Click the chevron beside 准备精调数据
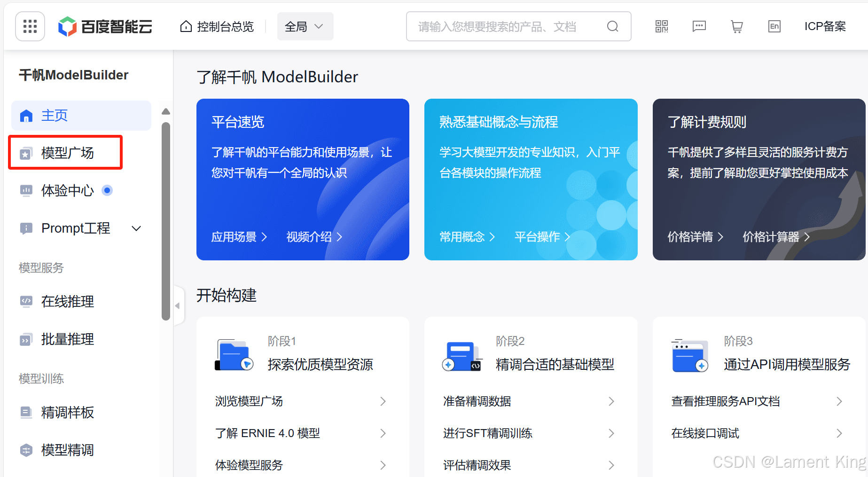The width and height of the screenshot is (868, 477). point(611,401)
